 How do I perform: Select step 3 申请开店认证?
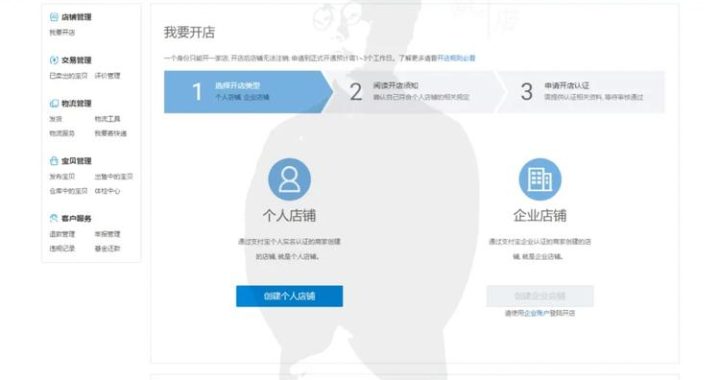pyautogui.click(x=582, y=92)
